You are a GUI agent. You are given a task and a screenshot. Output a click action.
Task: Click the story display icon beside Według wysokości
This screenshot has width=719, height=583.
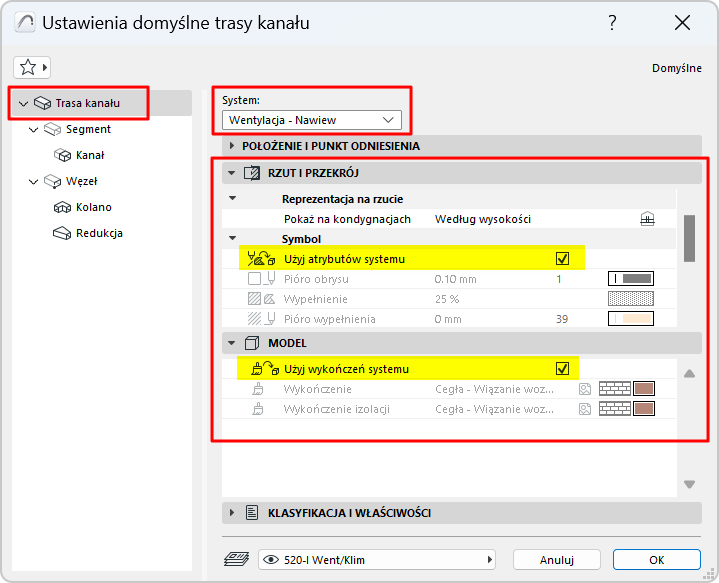coord(647,219)
